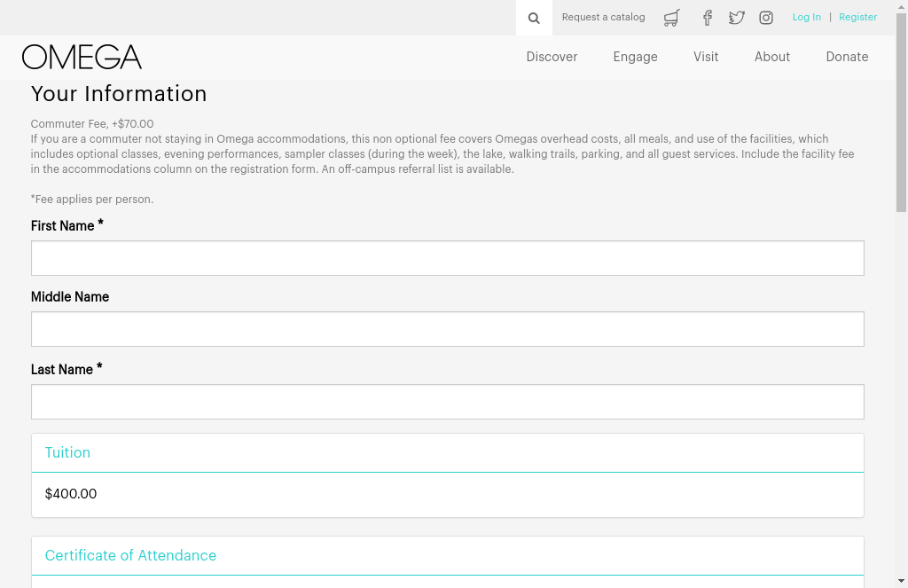Open the Visit menu

706,57
